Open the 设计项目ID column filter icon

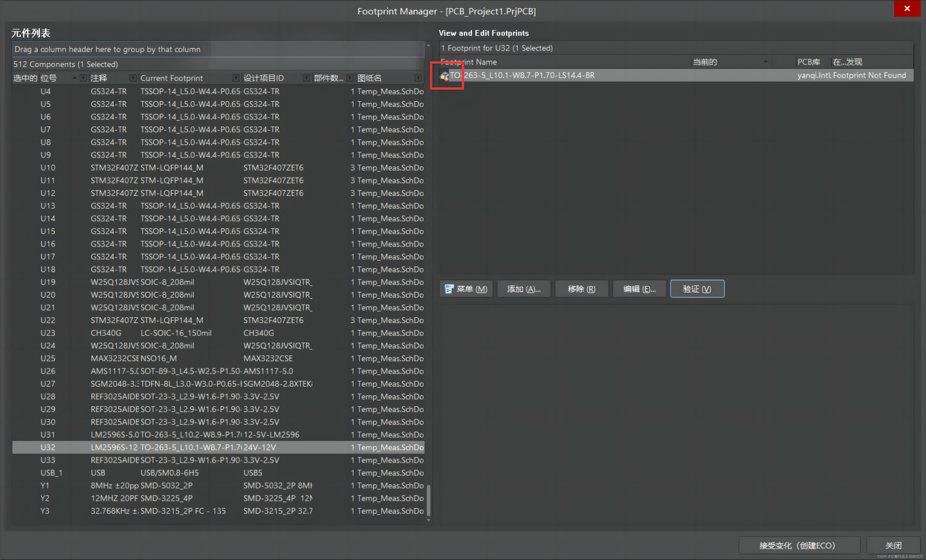click(x=306, y=78)
